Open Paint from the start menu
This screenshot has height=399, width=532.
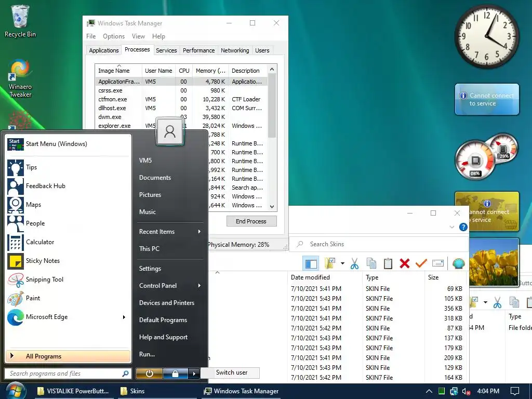point(68,298)
